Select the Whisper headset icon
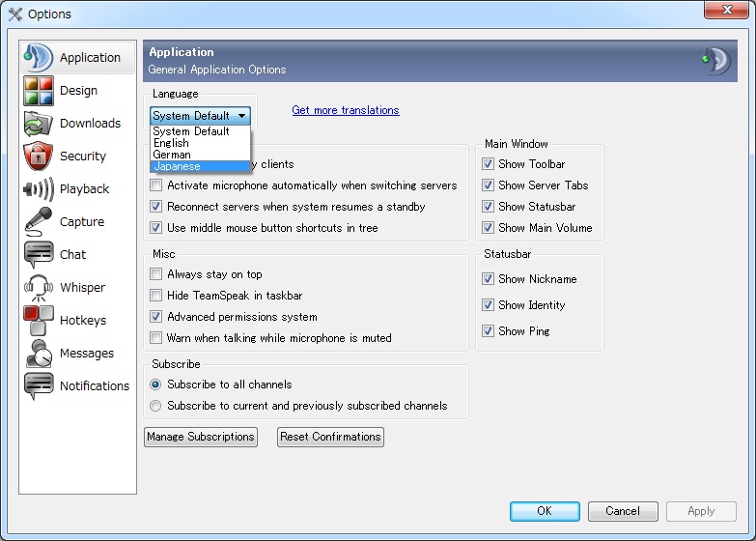Viewport: 756px width, 541px height. pyautogui.click(x=39, y=288)
